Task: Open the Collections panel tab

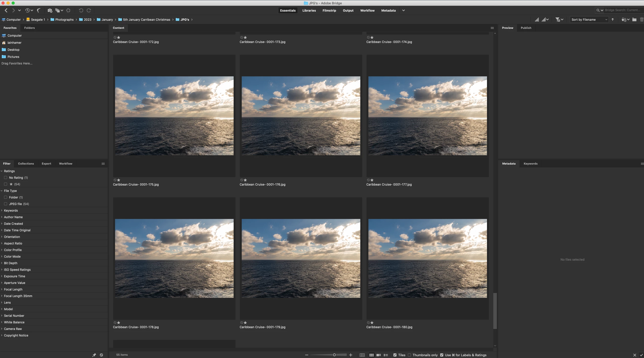Action: point(26,164)
